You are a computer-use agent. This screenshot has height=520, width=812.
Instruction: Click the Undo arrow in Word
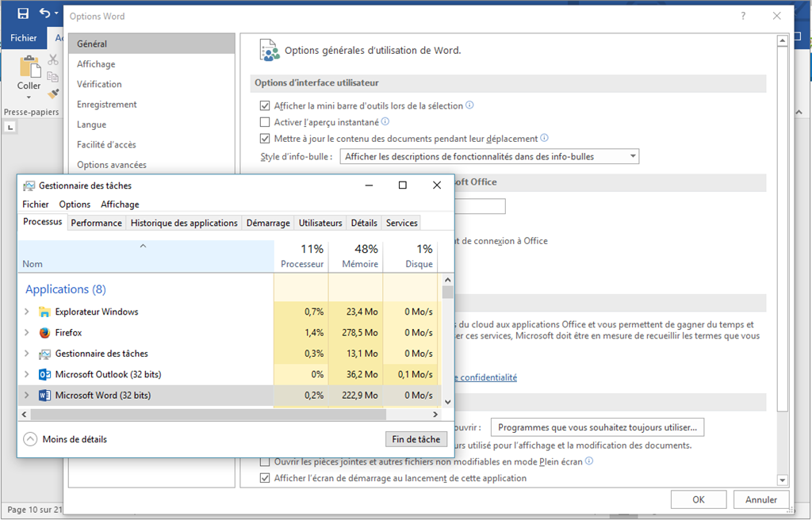(44, 13)
